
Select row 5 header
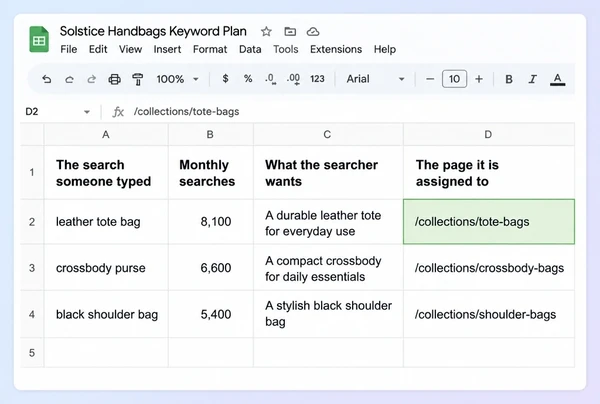pos(32,353)
